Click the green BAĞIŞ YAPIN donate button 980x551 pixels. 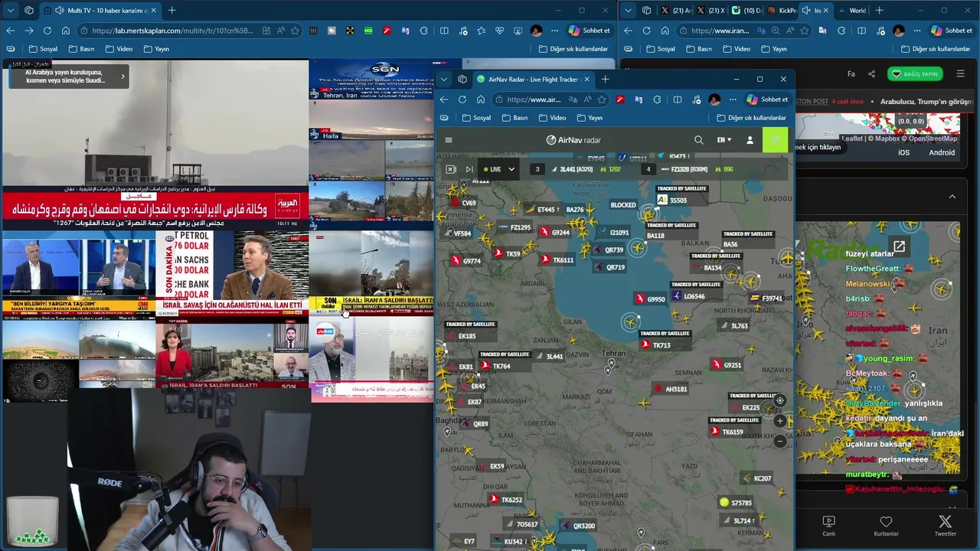click(x=914, y=74)
